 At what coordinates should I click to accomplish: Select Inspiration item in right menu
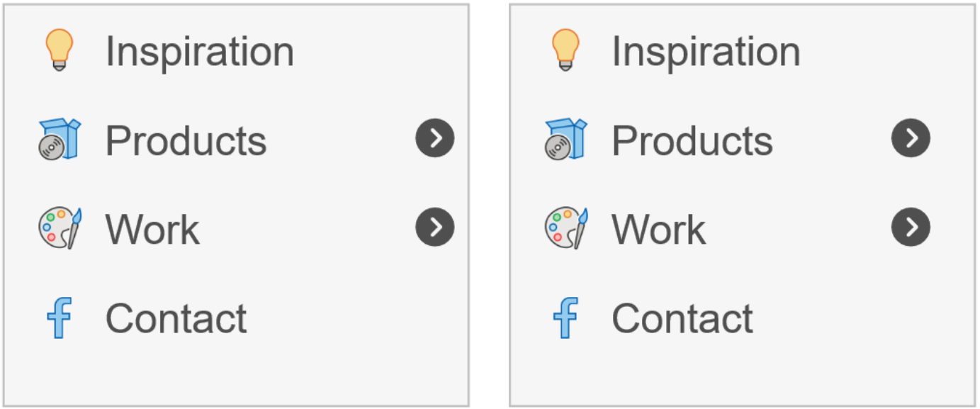tap(706, 51)
